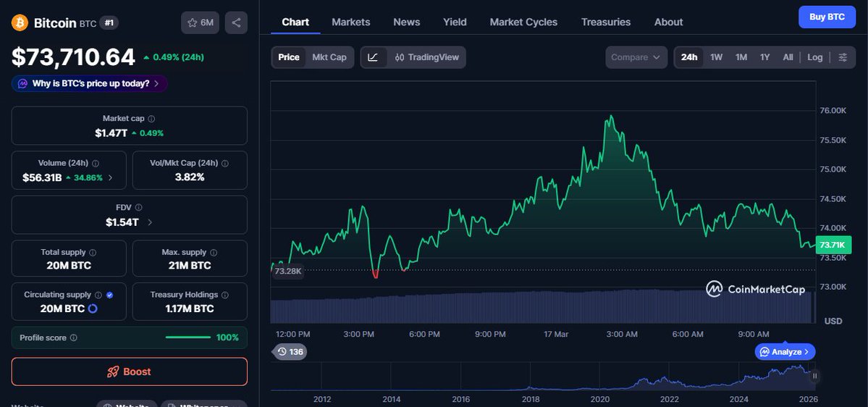
Task: Click the $1.47T market cap value
Action: pos(111,133)
